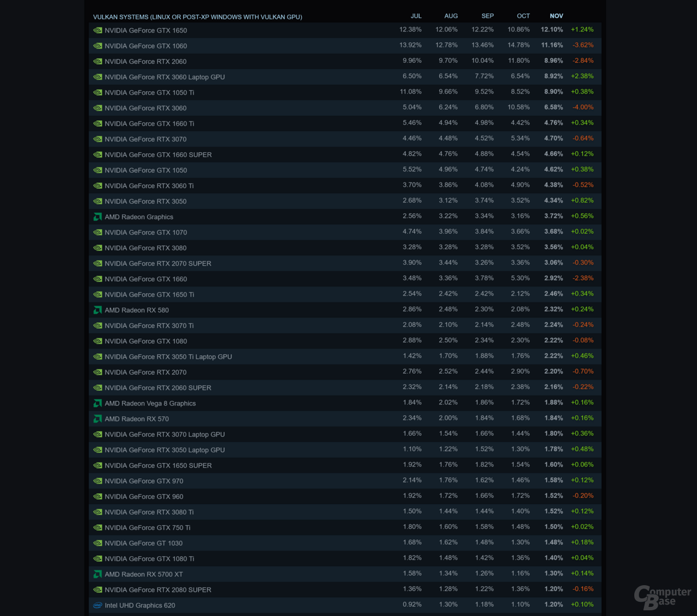697x616 pixels.
Task: Select the NVIDIA icon for RTX 3060 Laptop GPU
Action: [x=98, y=77]
